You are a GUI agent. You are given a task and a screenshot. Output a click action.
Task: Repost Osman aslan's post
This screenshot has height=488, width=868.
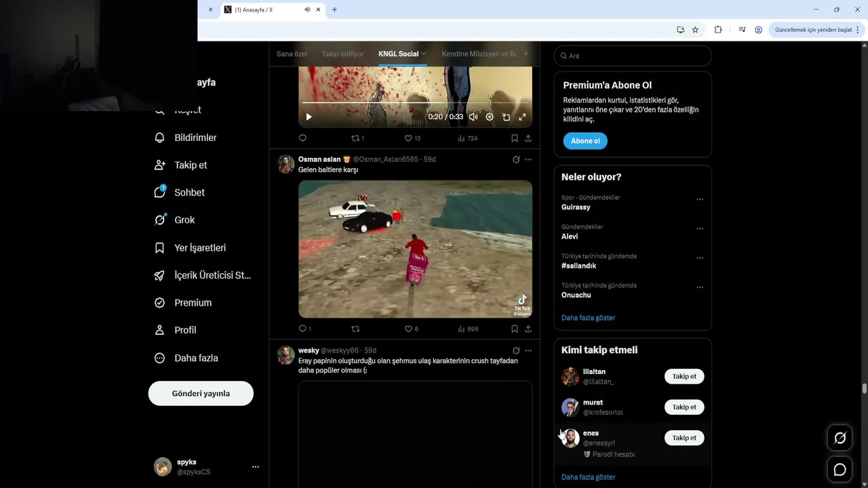point(355,329)
